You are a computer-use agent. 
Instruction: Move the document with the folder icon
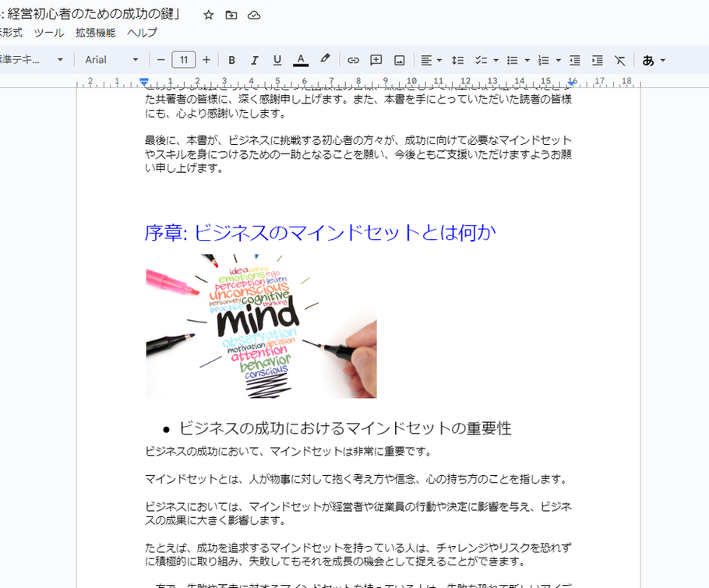pyautogui.click(x=231, y=15)
